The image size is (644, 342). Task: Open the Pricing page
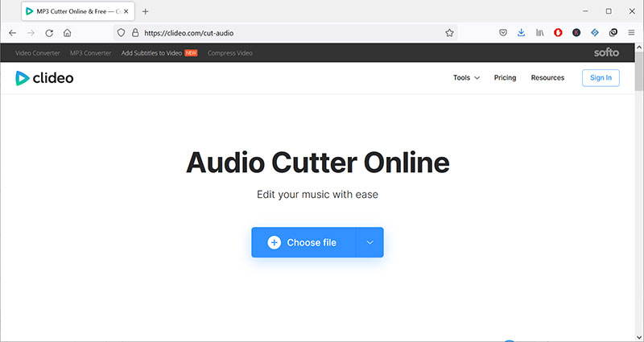coord(505,77)
